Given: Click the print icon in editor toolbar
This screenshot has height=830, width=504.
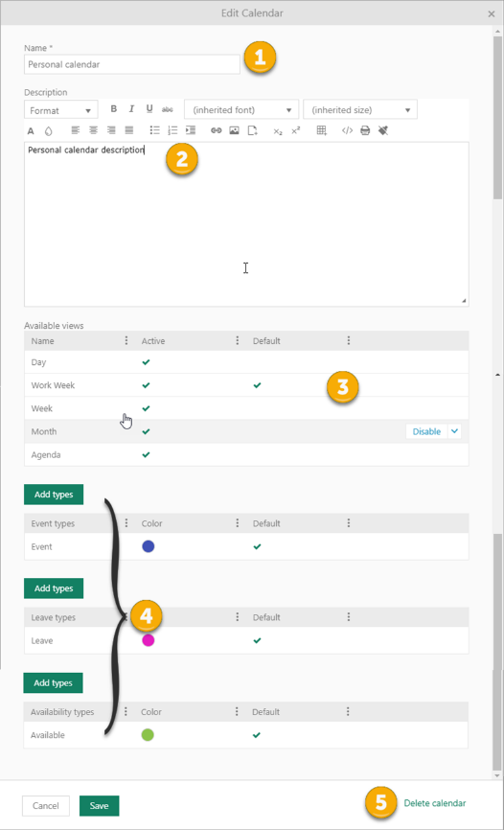Looking at the screenshot, I should point(365,130).
